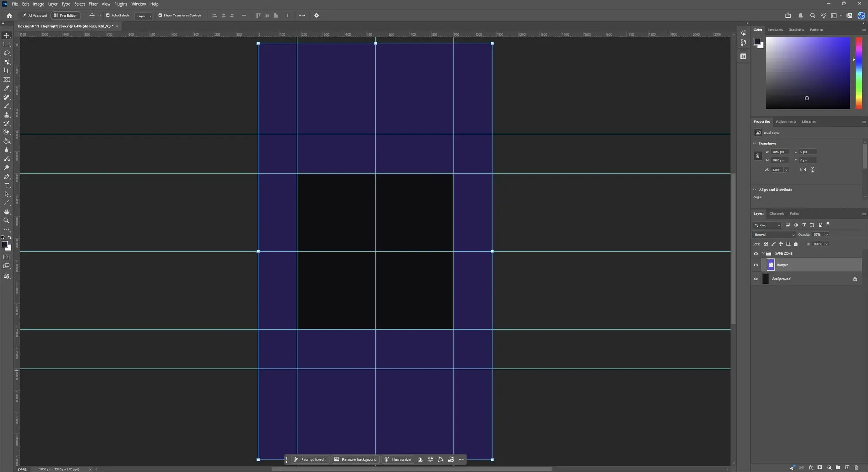868x472 pixels.
Task: Open the Kind filter dropdown
Action: point(767,225)
